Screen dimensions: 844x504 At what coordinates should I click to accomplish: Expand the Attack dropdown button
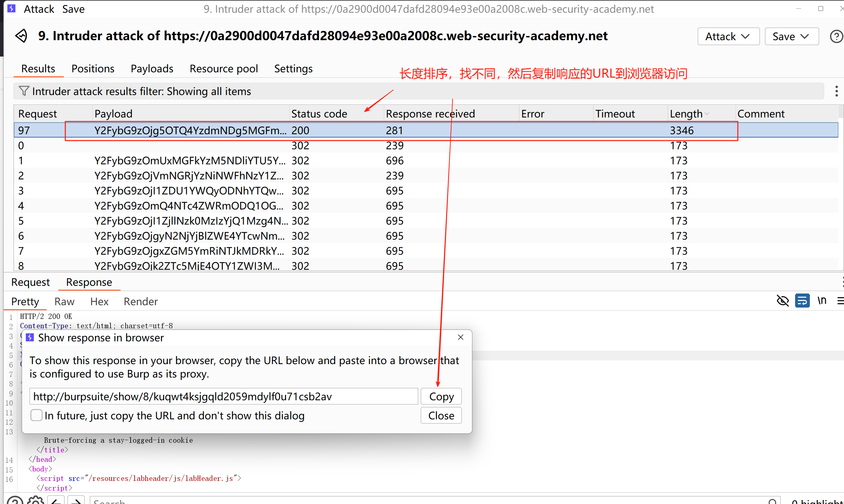click(x=728, y=36)
